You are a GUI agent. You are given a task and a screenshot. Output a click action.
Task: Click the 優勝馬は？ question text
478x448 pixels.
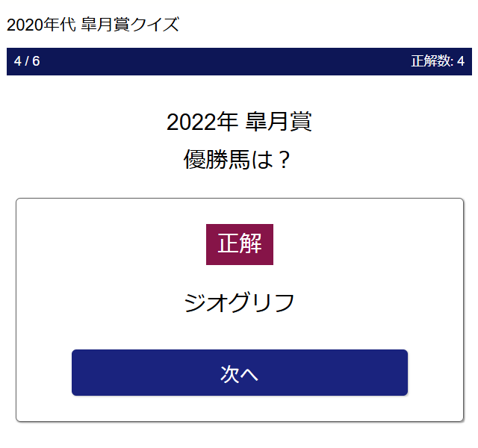(x=238, y=159)
